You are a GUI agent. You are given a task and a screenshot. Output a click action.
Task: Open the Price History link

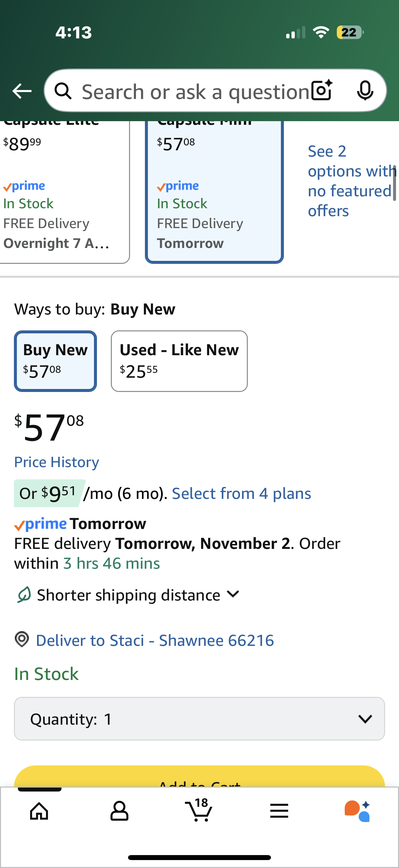click(57, 462)
